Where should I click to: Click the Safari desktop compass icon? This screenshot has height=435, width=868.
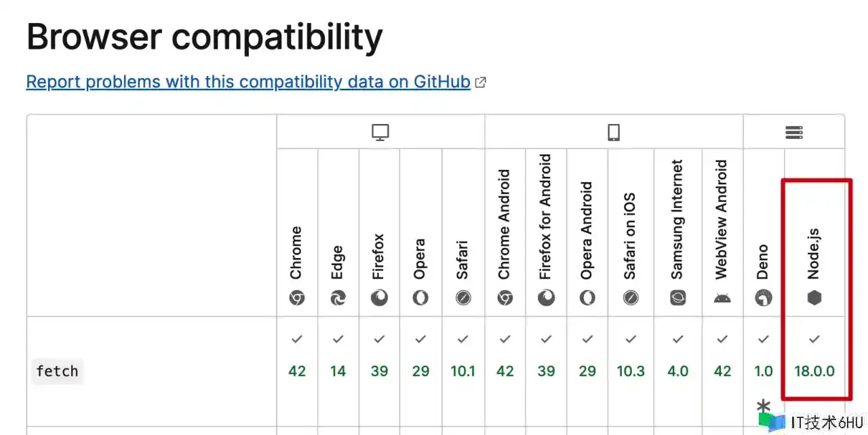click(462, 297)
